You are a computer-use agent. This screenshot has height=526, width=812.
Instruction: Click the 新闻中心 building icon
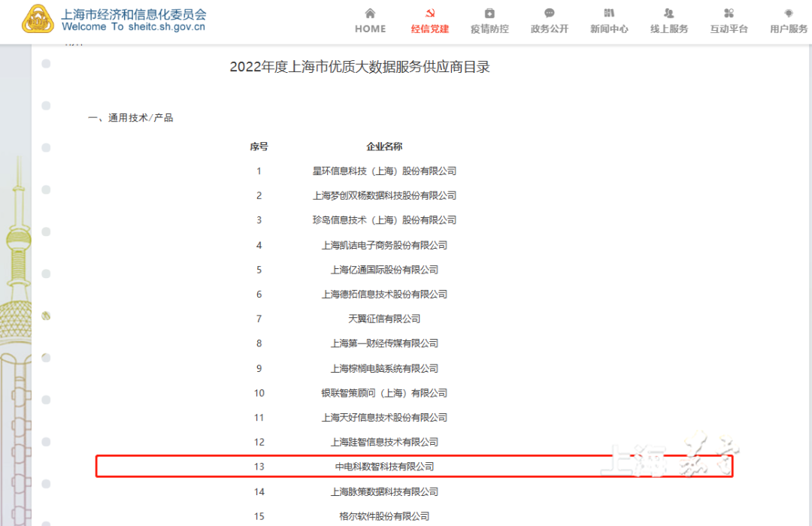[609, 13]
